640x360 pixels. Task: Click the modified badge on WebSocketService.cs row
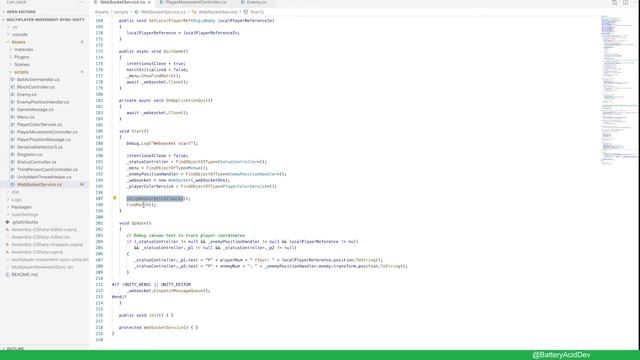click(82, 184)
